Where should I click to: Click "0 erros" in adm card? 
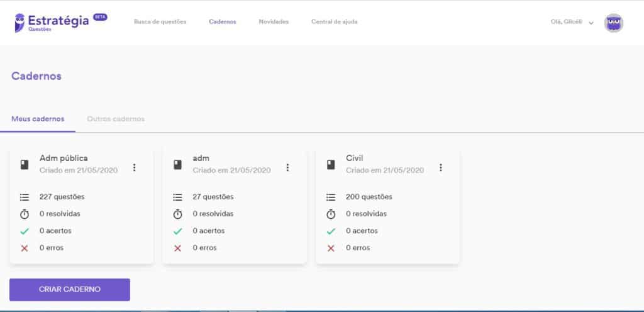[x=204, y=248]
